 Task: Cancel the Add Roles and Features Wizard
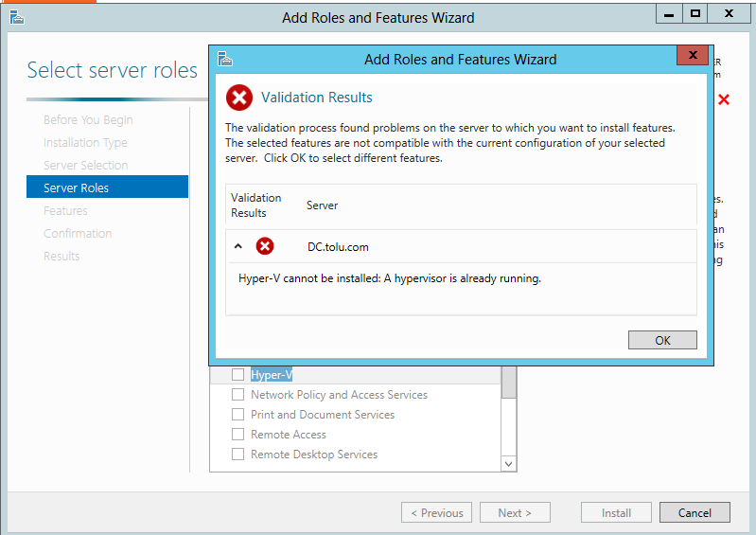tap(694, 512)
